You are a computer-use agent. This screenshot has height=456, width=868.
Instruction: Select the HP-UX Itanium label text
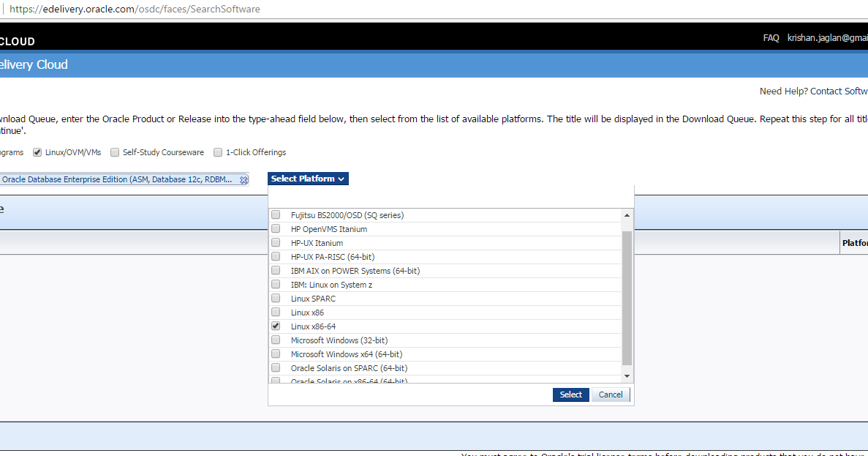click(317, 243)
